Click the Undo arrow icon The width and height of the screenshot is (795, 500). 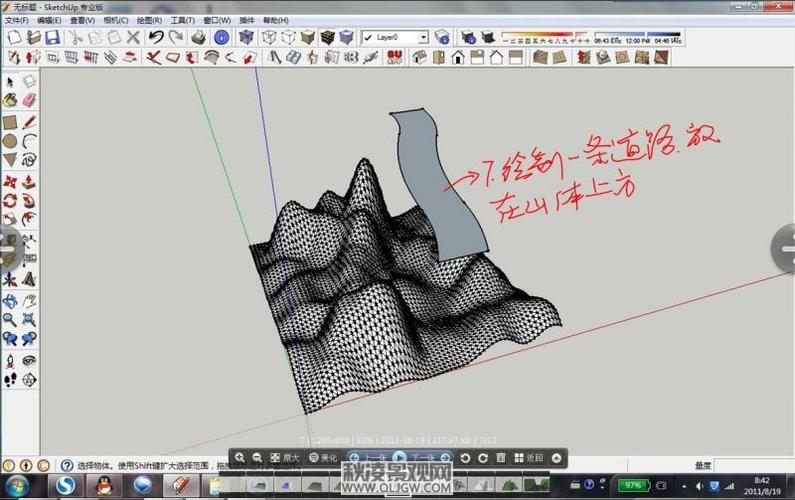156,37
